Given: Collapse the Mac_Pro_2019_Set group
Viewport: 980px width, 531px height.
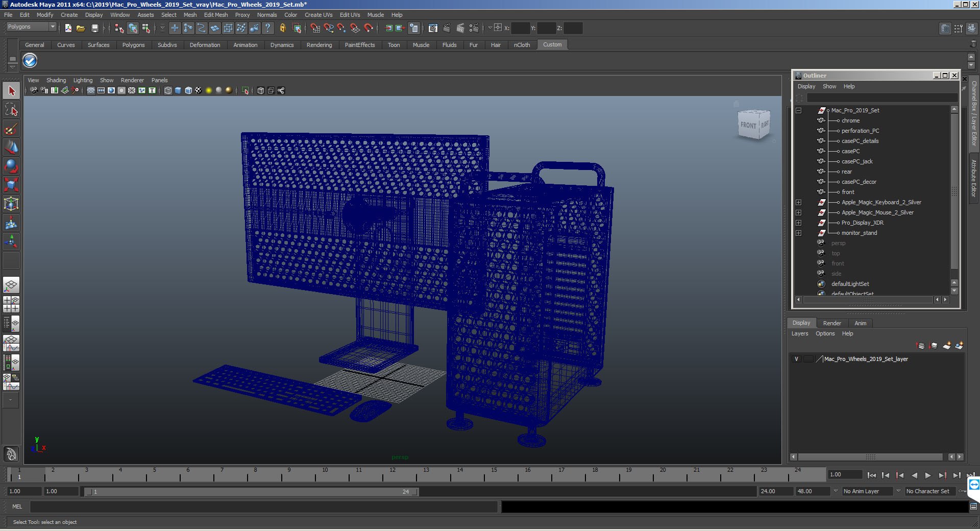Looking at the screenshot, I should click(799, 111).
